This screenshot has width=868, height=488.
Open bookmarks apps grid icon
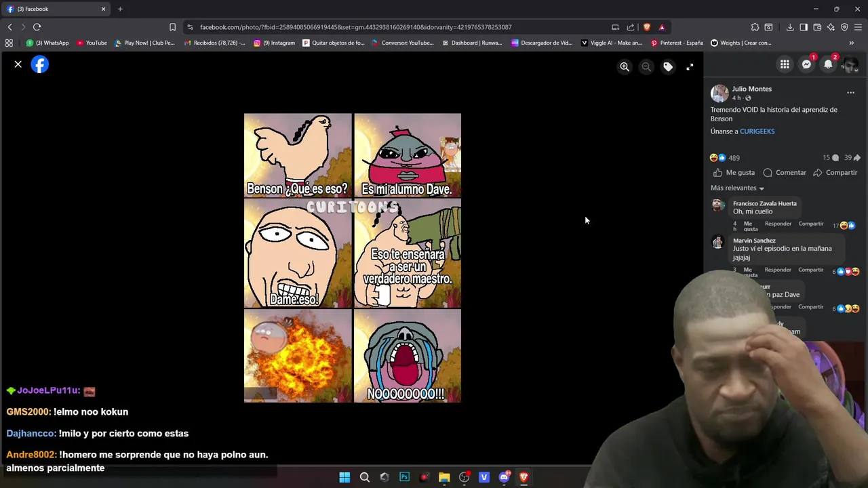click(x=9, y=43)
